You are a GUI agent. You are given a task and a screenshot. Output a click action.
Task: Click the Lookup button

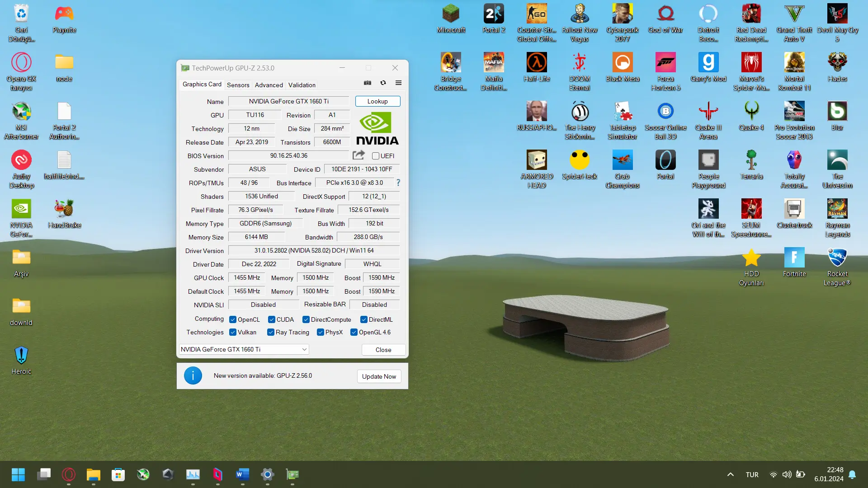coord(377,101)
